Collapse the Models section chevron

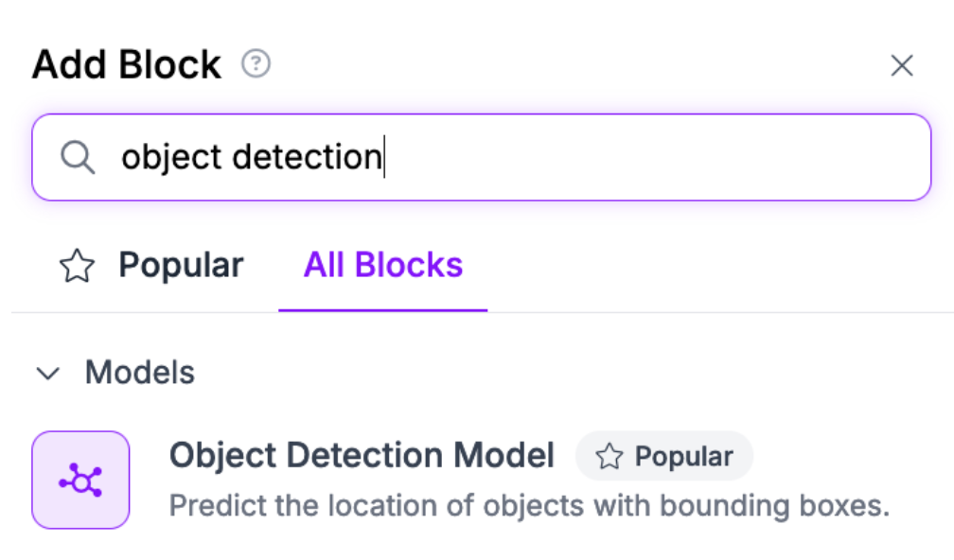[x=47, y=374]
